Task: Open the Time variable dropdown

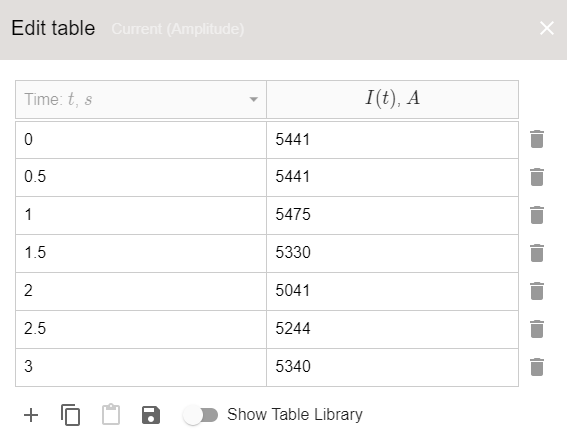Action: (141, 99)
